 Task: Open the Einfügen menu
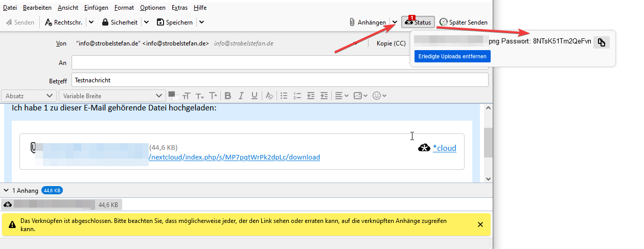click(x=97, y=8)
